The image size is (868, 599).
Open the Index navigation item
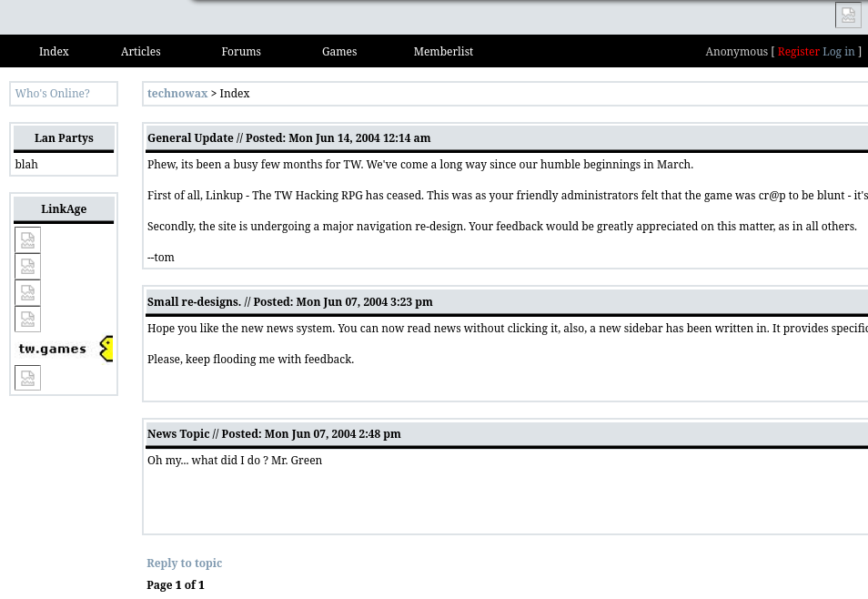coord(54,52)
